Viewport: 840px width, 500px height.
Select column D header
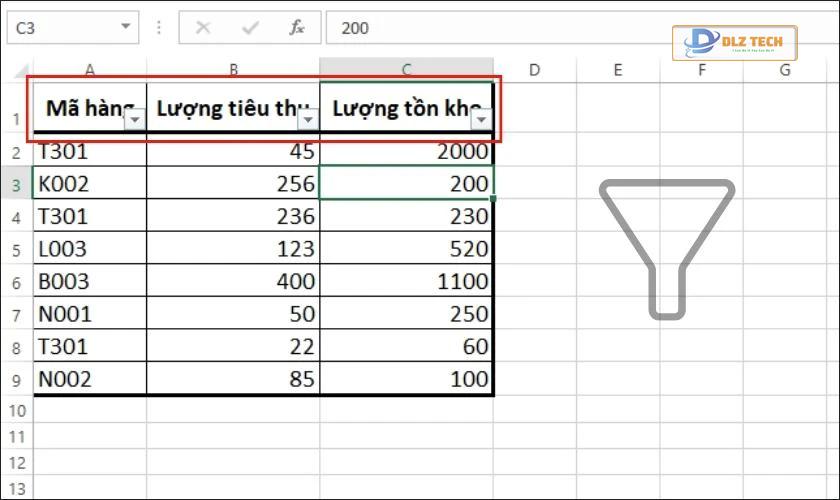pos(535,70)
